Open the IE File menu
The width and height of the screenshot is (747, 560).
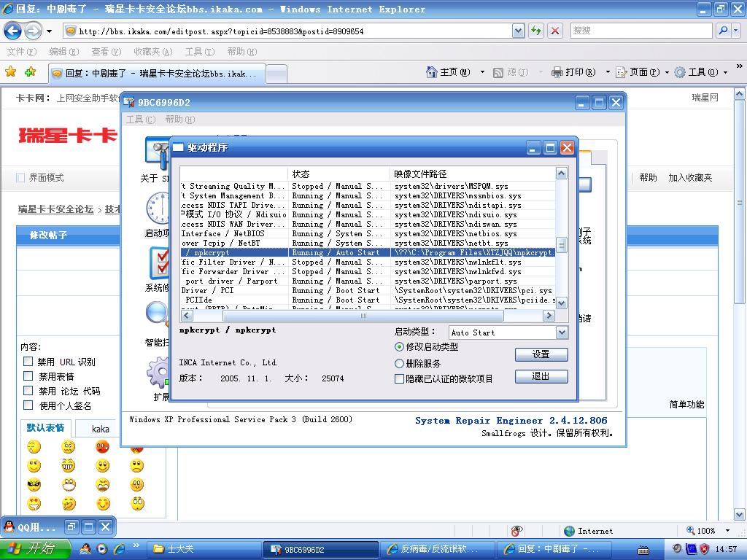click(21, 52)
